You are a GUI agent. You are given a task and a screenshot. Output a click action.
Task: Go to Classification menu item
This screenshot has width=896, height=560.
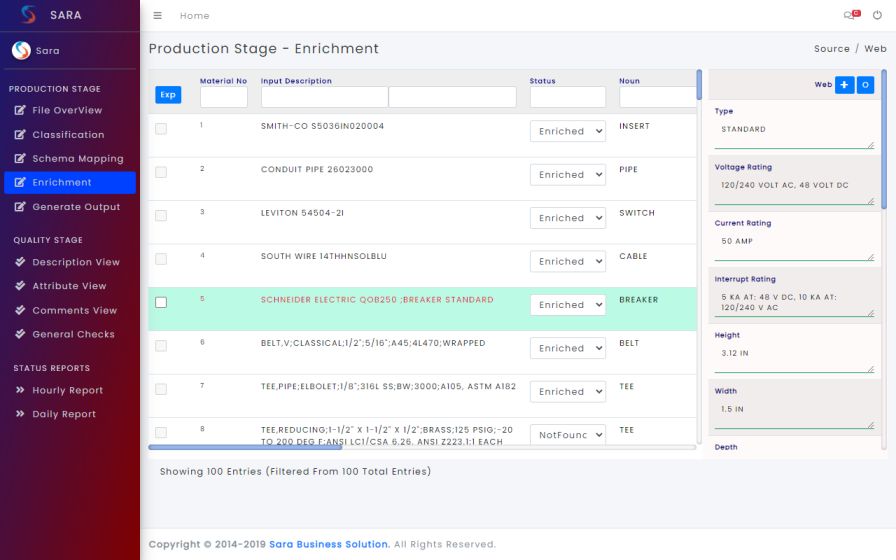70,134
